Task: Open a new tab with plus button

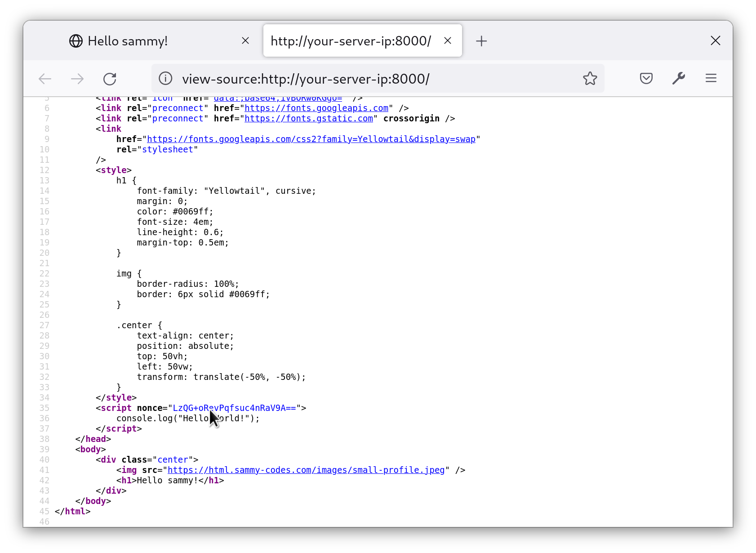Action: point(481,41)
